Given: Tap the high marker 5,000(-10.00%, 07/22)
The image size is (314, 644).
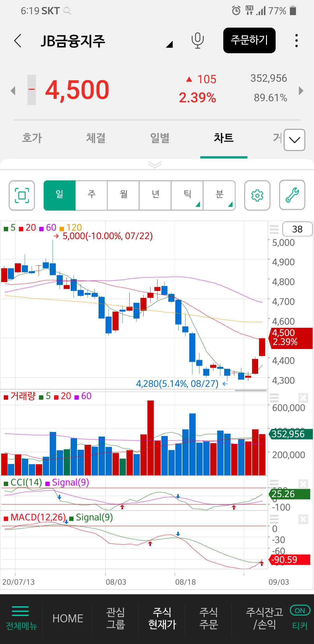Looking at the screenshot, I should pos(108,236).
